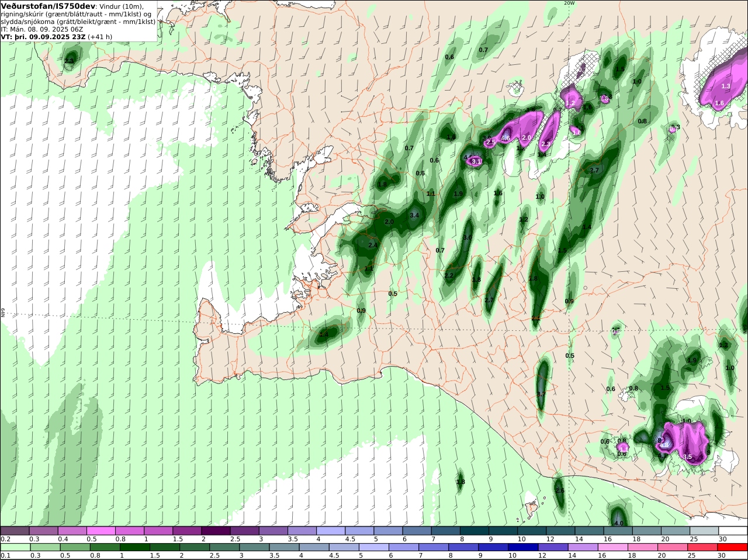
Task: Click the '10' label of the snow legend
Action: point(521,539)
